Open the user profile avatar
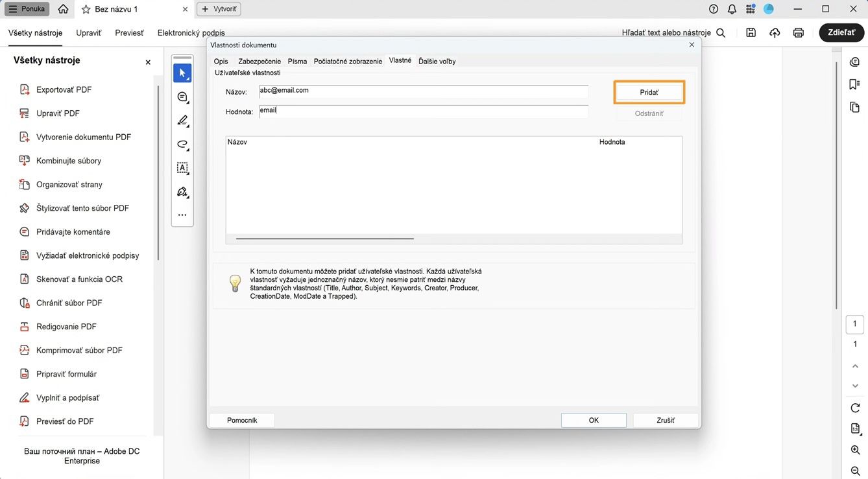868x479 pixels. pyautogui.click(x=769, y=9)
